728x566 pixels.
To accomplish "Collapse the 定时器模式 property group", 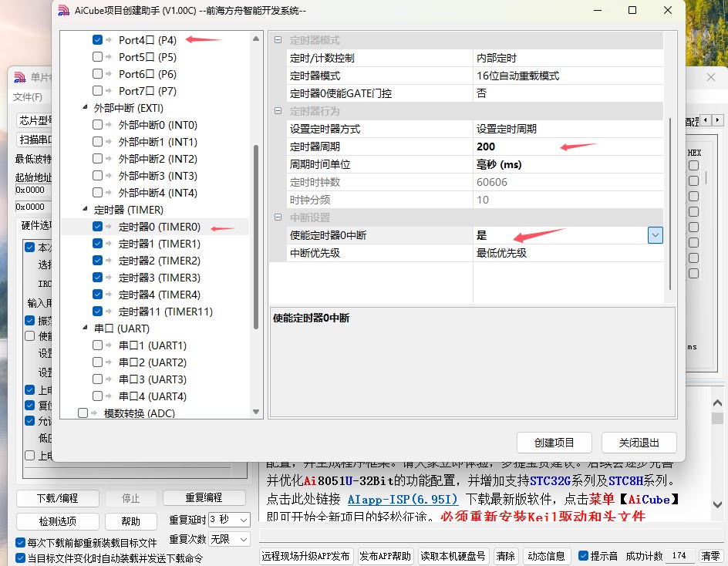I will pyautogui.click(x=278, y=40).
